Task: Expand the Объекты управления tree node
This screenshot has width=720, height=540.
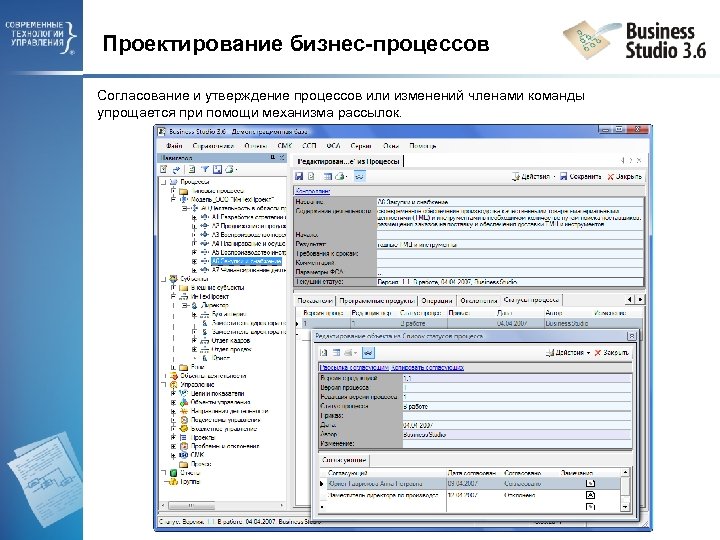Action: [x=173, y=403]
